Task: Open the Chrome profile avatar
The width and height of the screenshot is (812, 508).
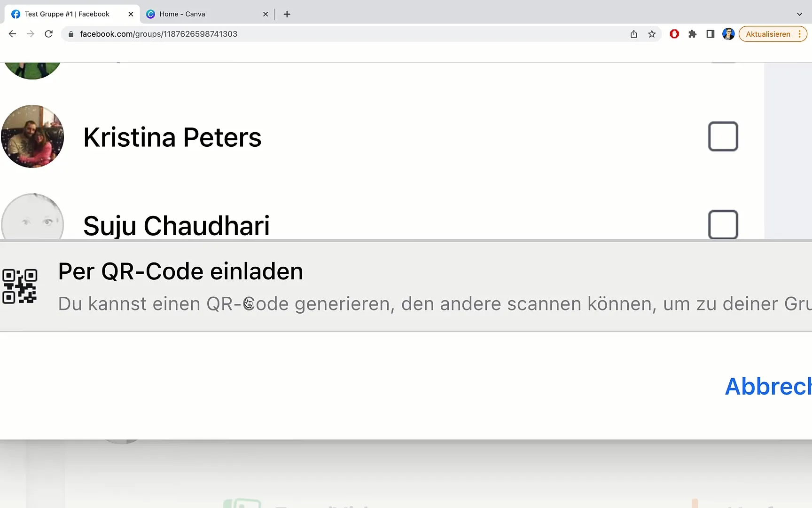Action: point(728,34)
